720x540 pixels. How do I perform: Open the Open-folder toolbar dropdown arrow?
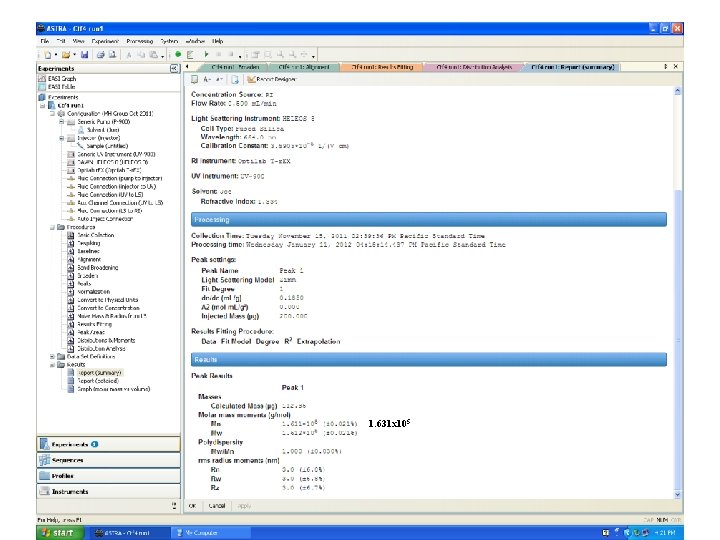pyautogui.click(x=74, y=55)
